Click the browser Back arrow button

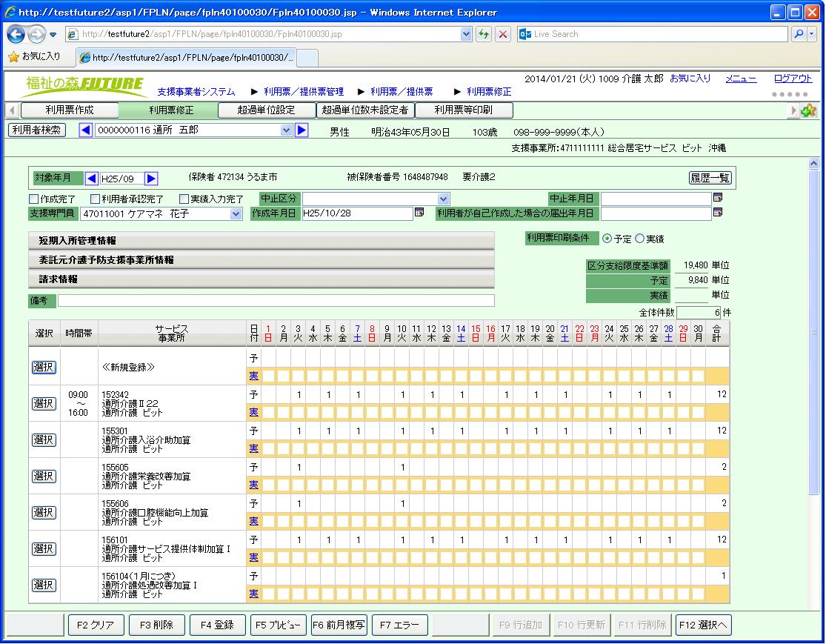pyautogui.click(x=16, y=35)
